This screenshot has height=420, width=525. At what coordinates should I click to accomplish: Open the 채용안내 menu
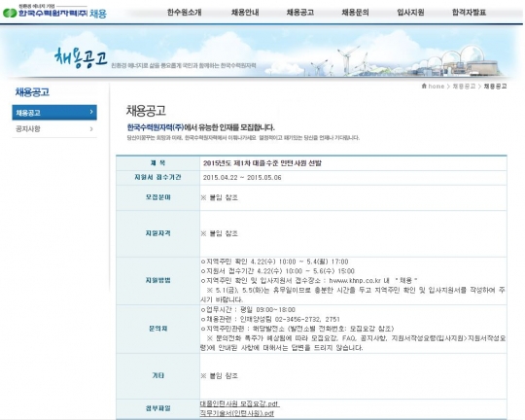point(245,13)
